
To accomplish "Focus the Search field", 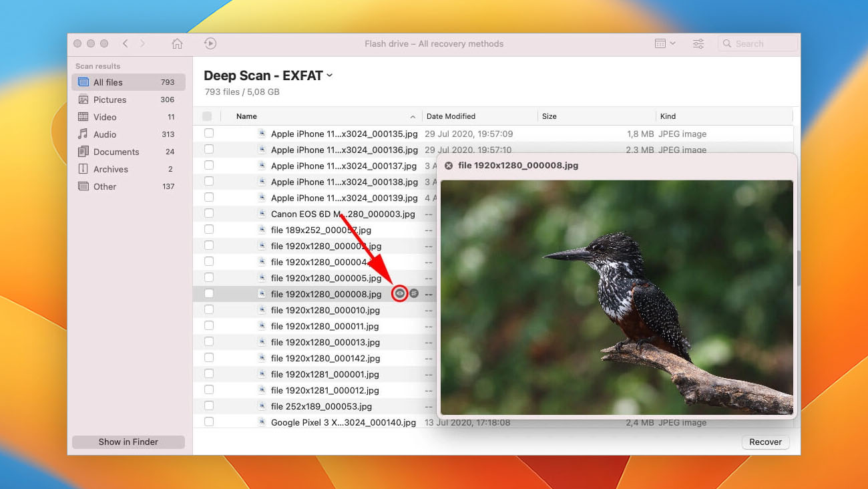I will (x=758, y=43).
